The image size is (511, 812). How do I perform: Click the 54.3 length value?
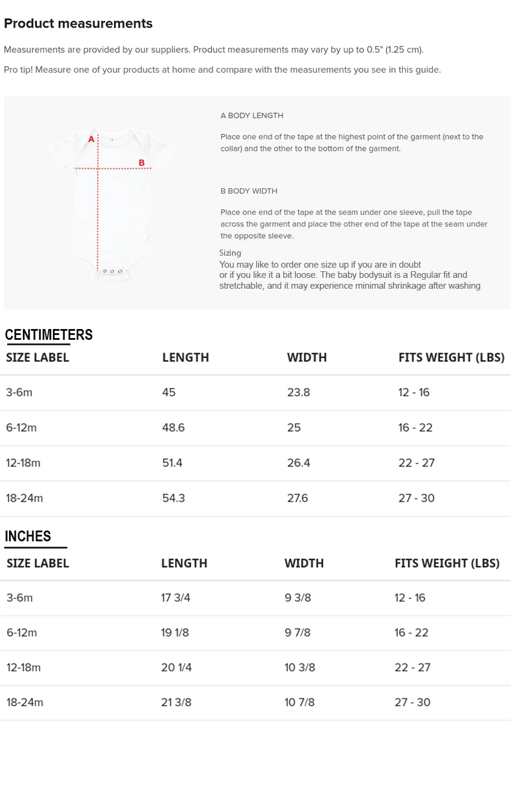(x=174, y=498)
